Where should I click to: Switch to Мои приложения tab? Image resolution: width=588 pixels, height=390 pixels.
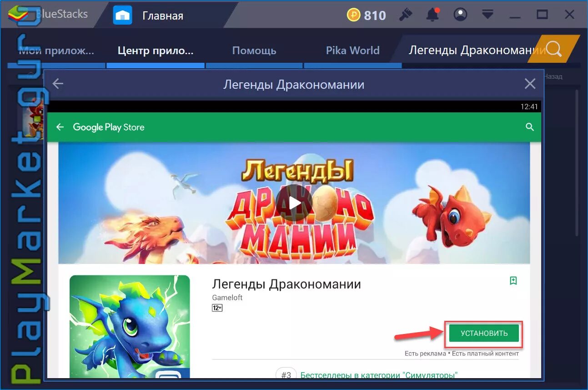56,51
